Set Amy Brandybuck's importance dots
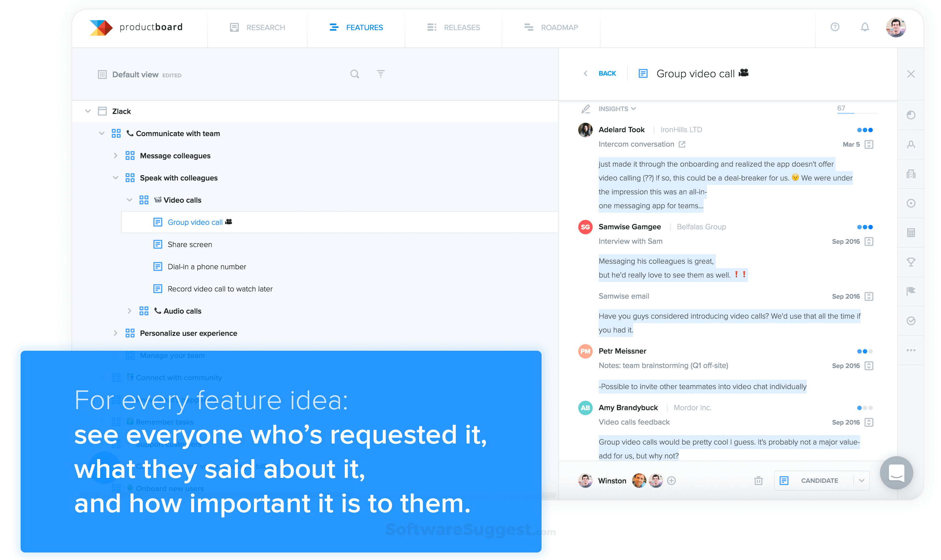This screenshot has height=560, width=941. pos(864,408)
